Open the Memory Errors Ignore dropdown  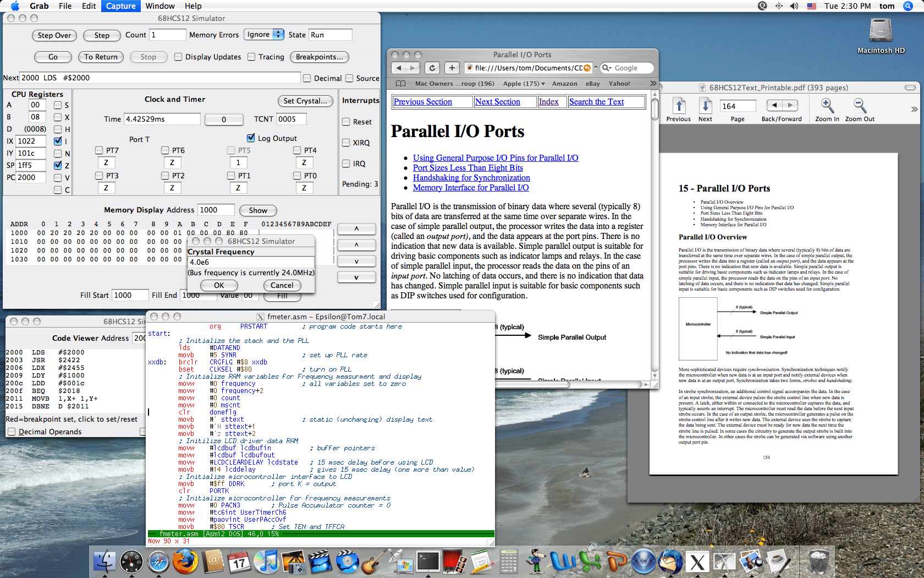click(x=264, y=35)
